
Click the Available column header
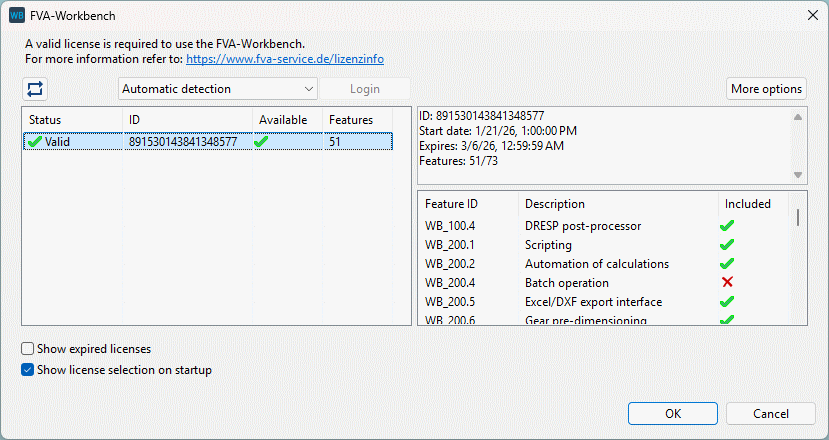point(288,120)
